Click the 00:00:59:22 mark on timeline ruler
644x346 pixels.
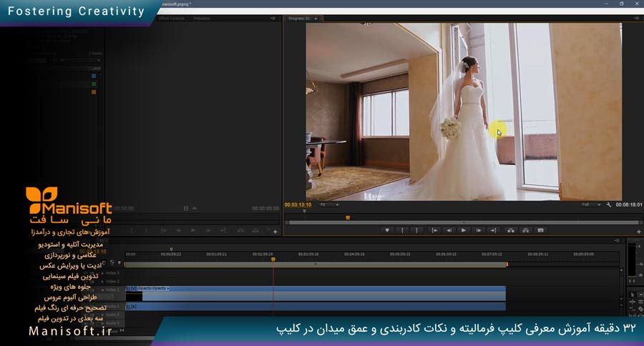[171, 254]
